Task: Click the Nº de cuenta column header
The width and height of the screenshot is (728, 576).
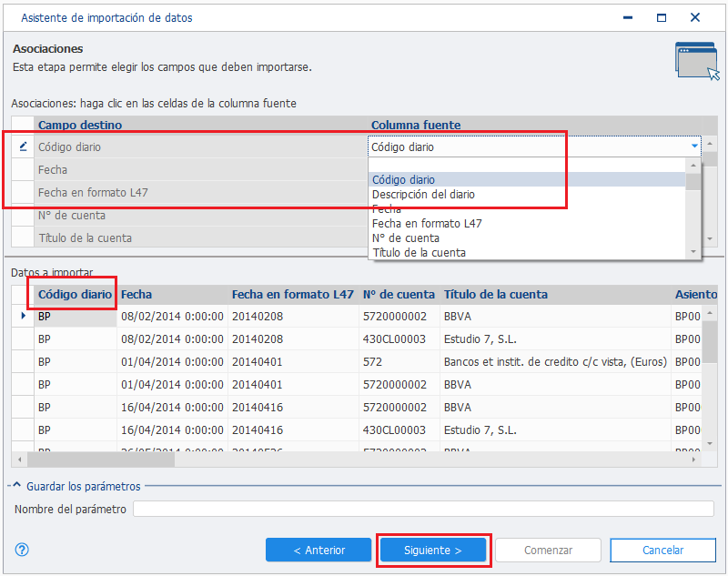Action: click(399, 294)
